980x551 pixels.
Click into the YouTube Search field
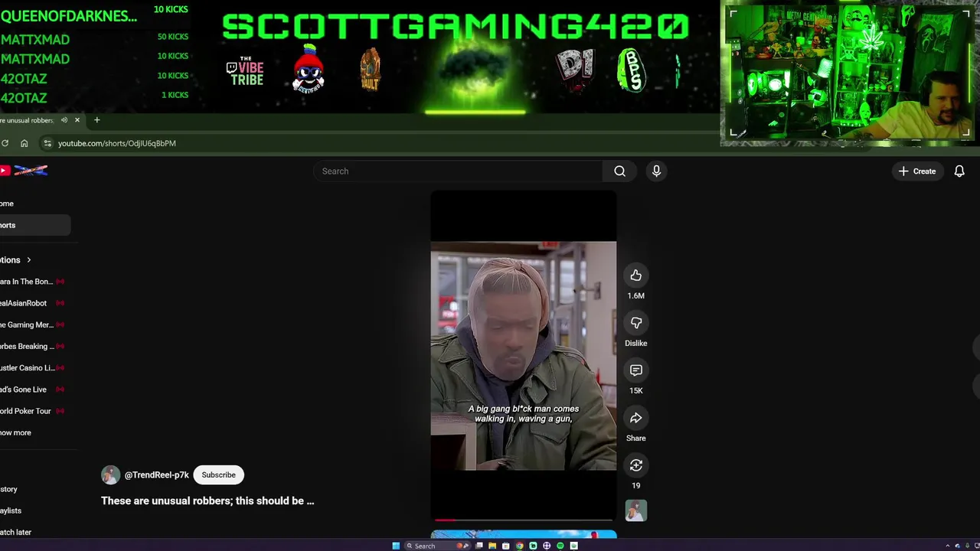(x=458, y=171)
